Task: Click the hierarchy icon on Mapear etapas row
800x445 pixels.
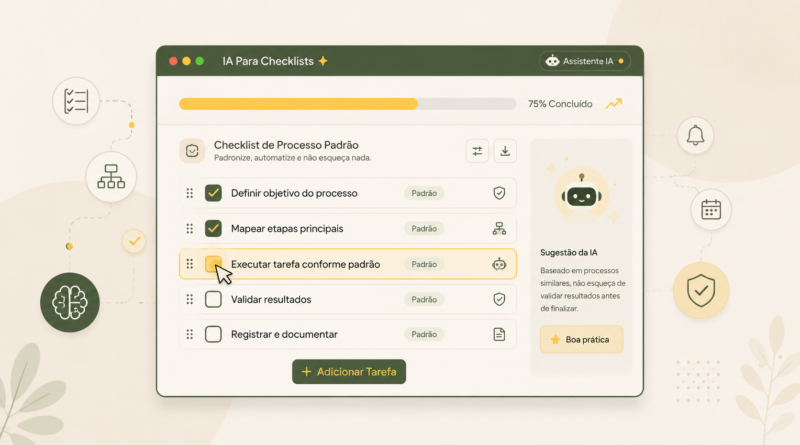Action: [x=499, y=229]
